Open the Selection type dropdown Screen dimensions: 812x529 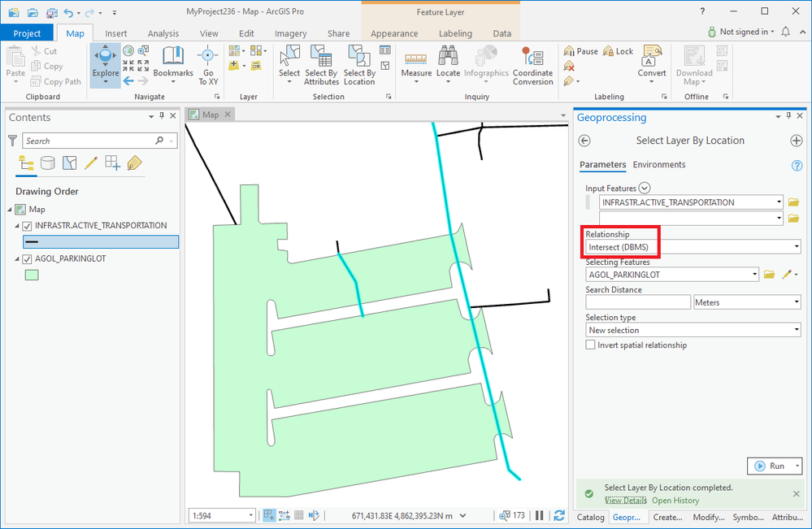pos(693,329)
